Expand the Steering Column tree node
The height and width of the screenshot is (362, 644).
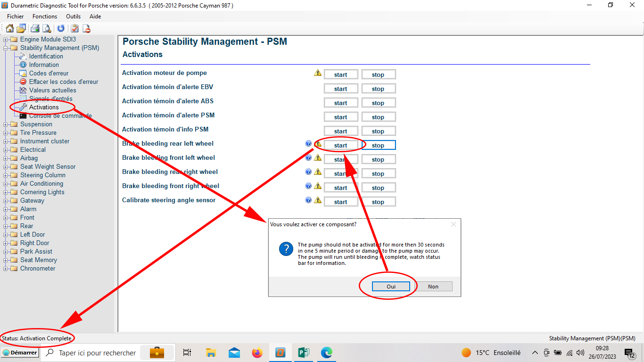[x=6, y=175]
